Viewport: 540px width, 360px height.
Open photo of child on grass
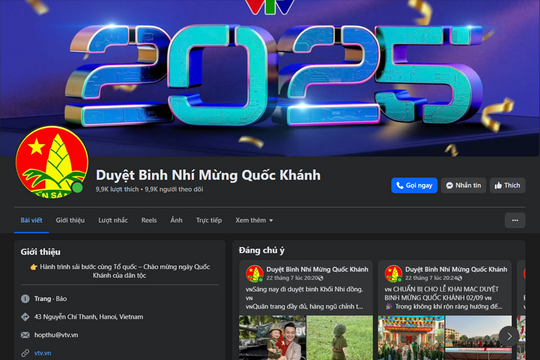[340, 338]
